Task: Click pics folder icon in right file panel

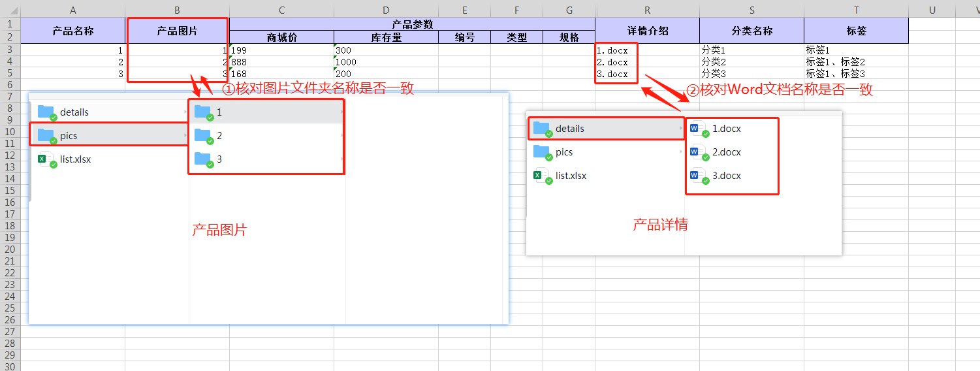Action: click(x=542, y=152)
